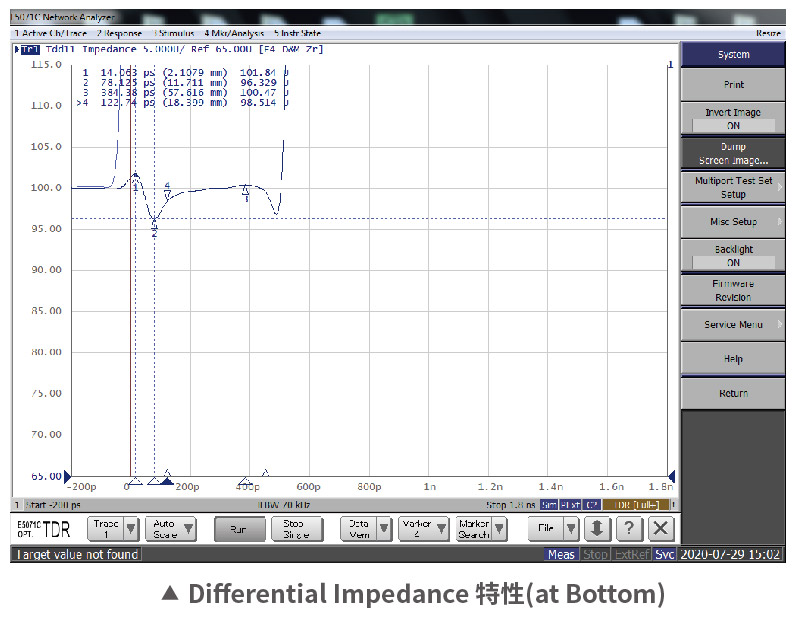Open the Instr State menu

(297, 33)
